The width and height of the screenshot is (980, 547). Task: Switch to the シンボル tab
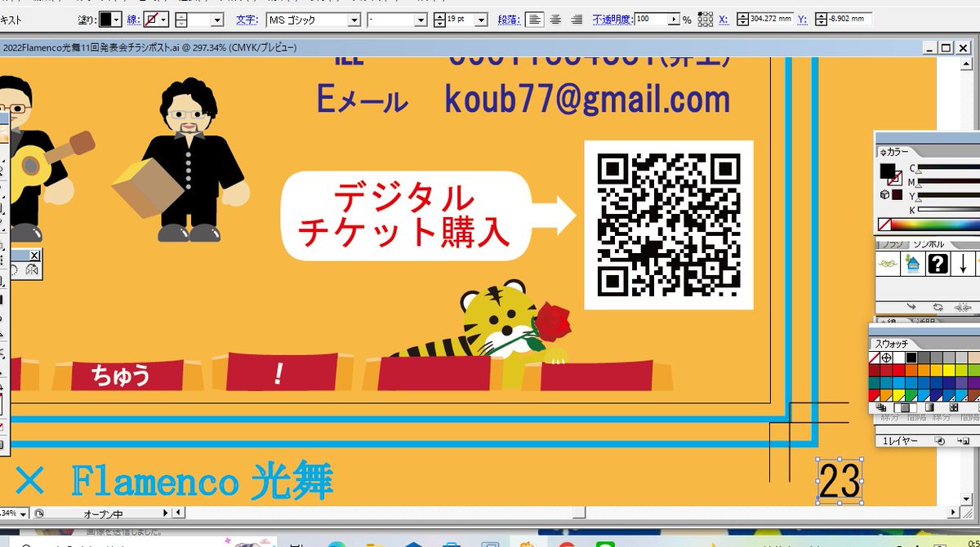(x=929, y=244)
